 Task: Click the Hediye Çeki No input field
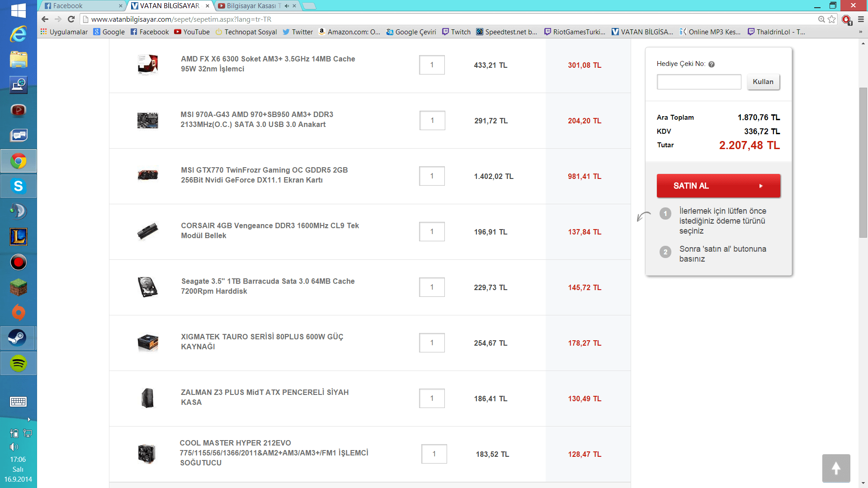point(698,82)
